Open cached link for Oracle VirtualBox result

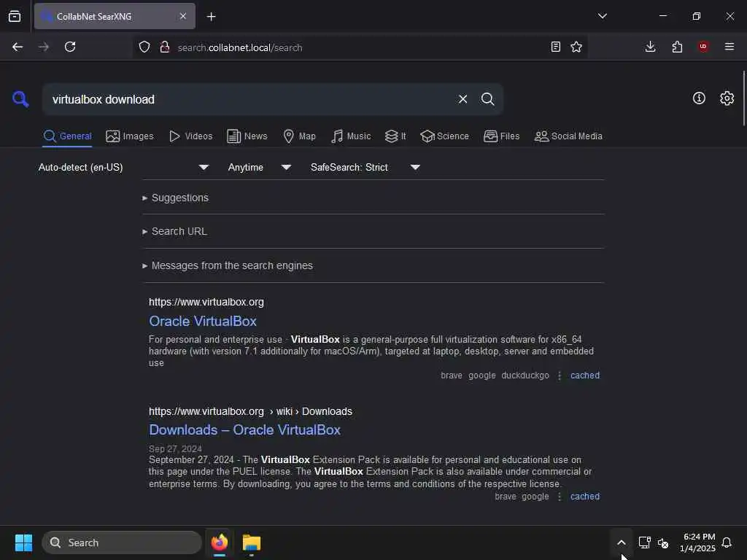585,376
